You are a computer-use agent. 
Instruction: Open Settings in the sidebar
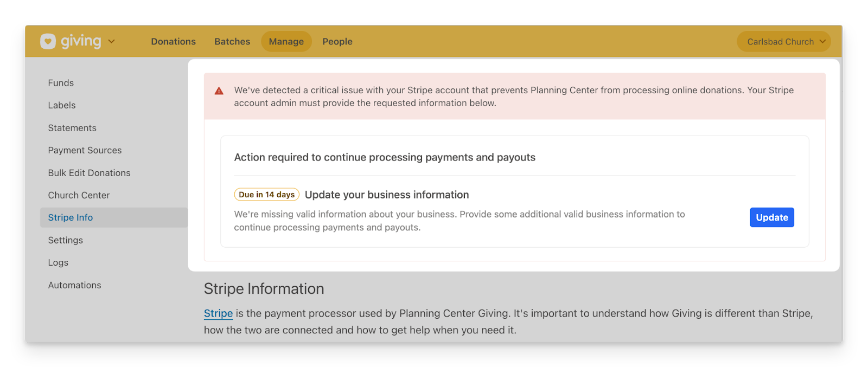click(x=66, y=240)
